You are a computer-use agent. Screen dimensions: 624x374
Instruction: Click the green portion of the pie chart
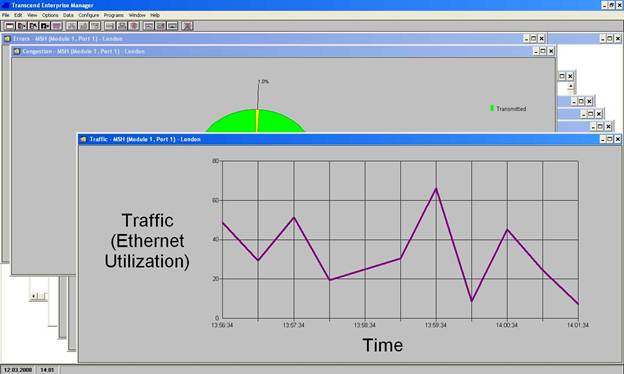click(231, 123)
